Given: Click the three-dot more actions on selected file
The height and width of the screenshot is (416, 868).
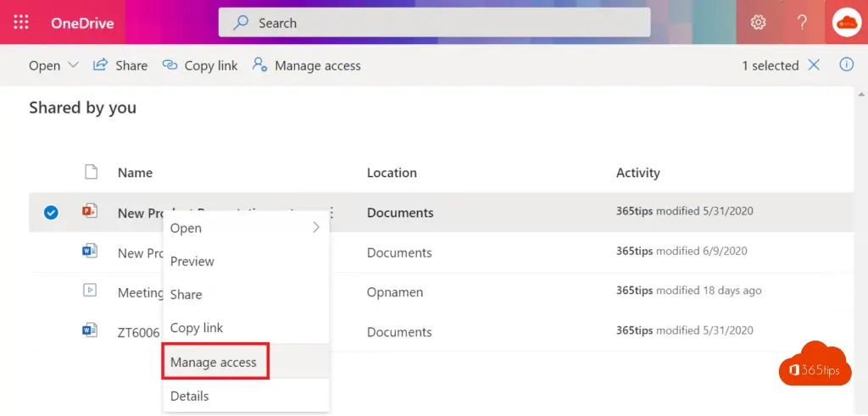Looking at the screenshot, I should coord(331,214).
